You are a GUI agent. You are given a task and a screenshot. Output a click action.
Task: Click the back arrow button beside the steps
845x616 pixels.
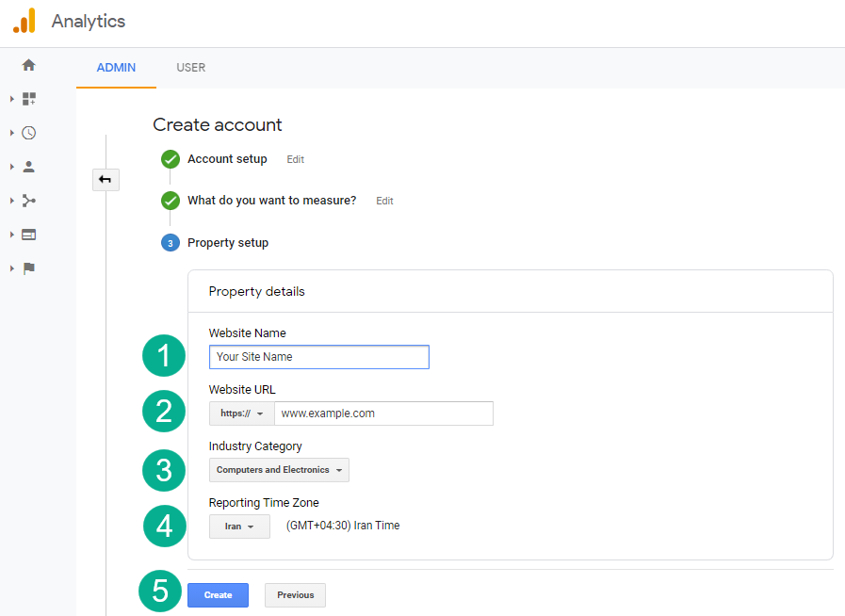tap(106, 179)
